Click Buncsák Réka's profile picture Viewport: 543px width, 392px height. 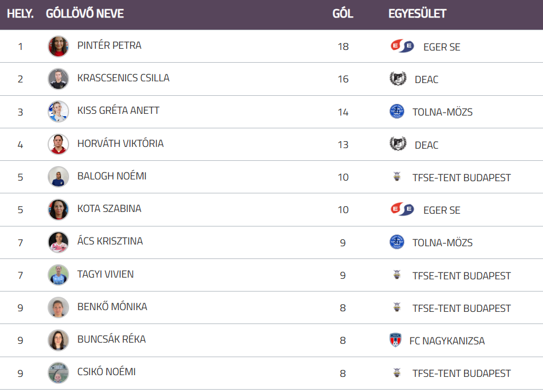pos(58,340)
